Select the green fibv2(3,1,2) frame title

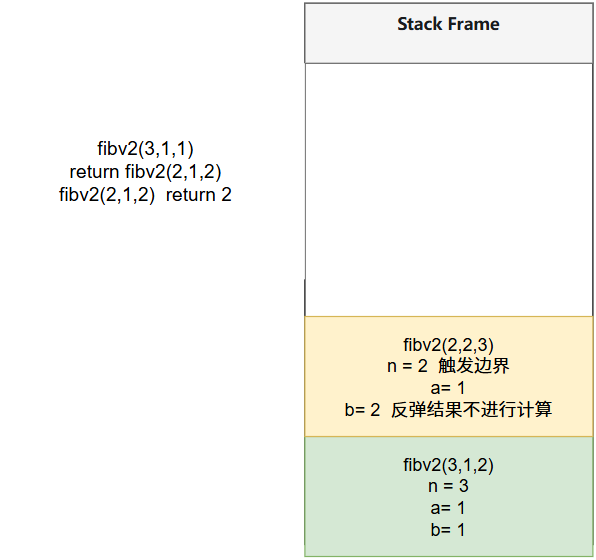pos(449,465)
